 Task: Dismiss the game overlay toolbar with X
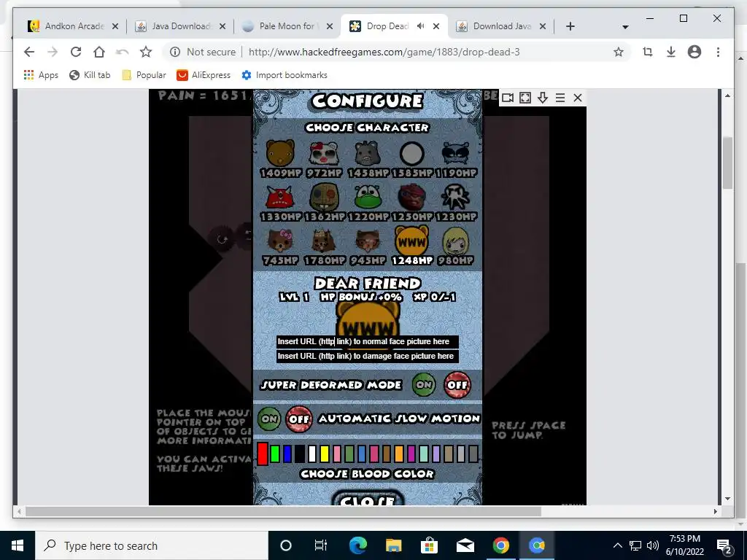(x=578, y=98)
